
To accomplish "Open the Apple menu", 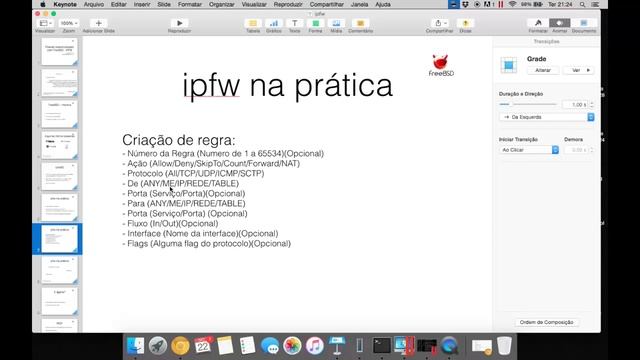I will pos(43,4).
